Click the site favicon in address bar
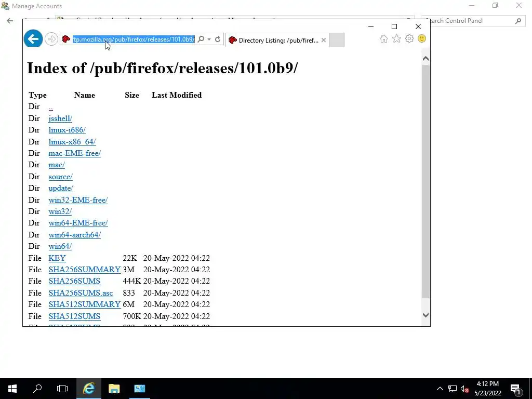Image resolution: width=532 pixels, height=399 pixels. point(66,39)
